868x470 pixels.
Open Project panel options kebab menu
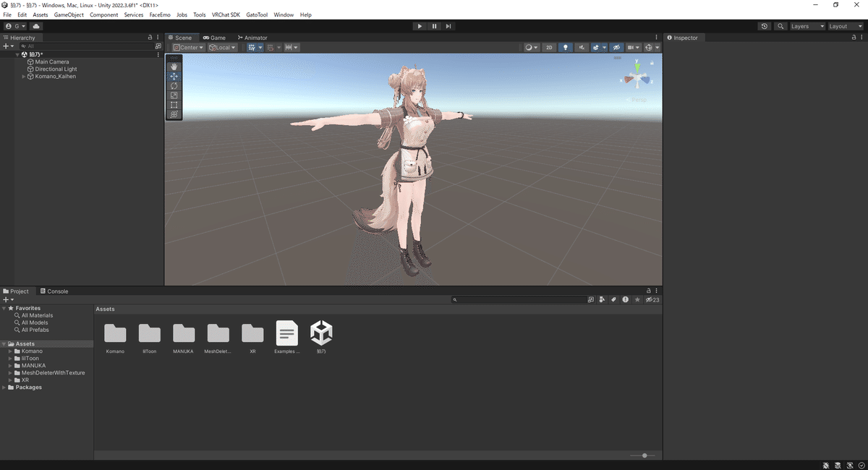click(658, 291)
